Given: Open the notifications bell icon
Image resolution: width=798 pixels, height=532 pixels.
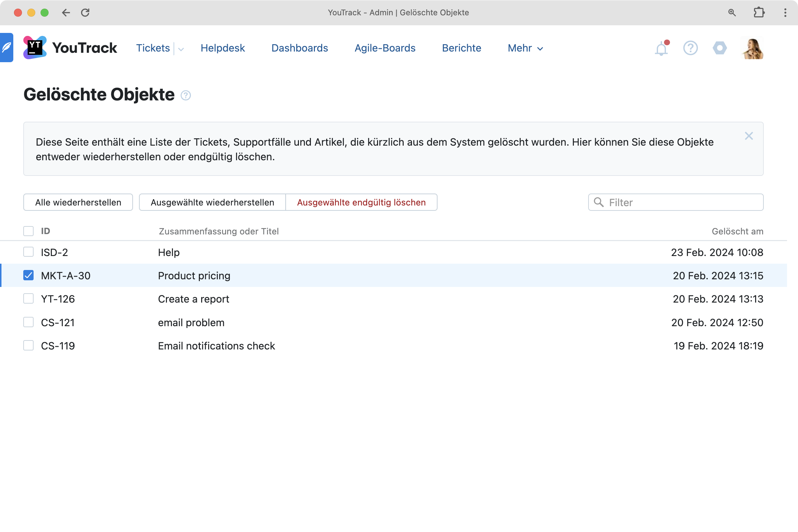Looking at the screenshot, I should 661,49.
